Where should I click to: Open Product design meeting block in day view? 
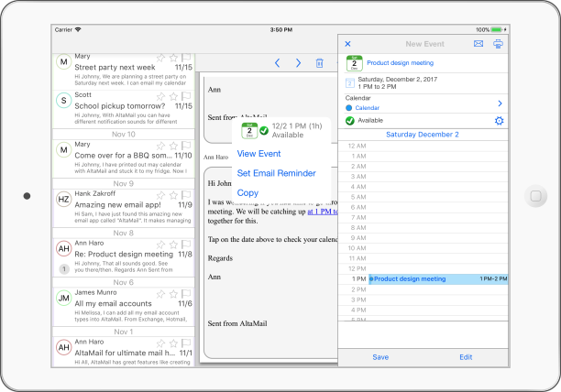438,279
